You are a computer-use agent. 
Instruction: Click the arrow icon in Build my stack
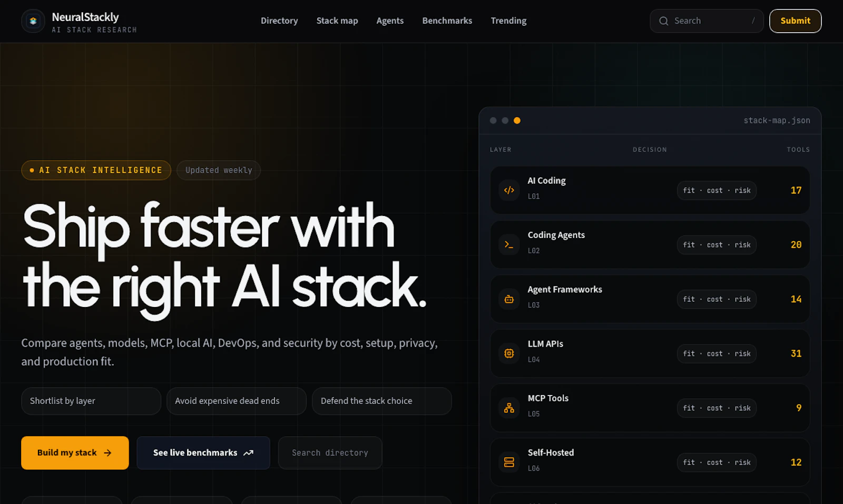[107, 453]
